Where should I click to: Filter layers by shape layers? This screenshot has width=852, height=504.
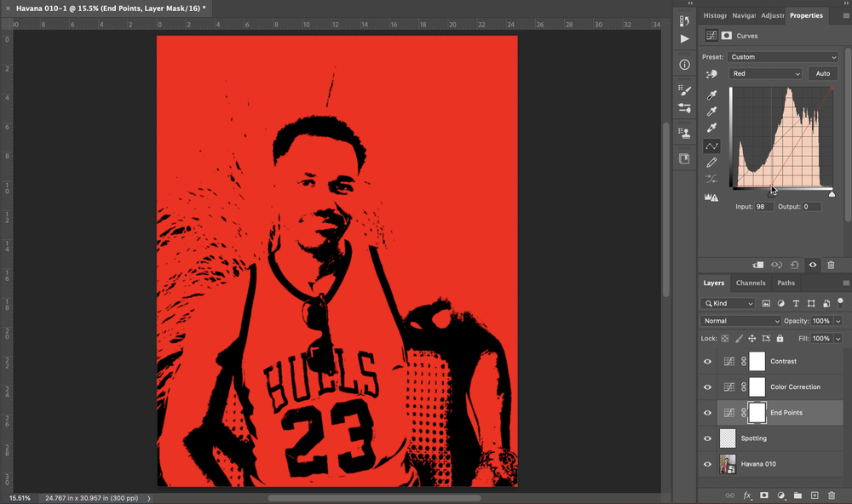coord(811,304)
